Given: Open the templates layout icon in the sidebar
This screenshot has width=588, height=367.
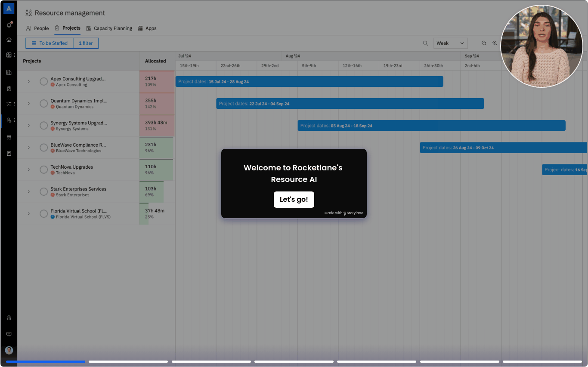Looking at the screenshot, I should click(9, 137).
